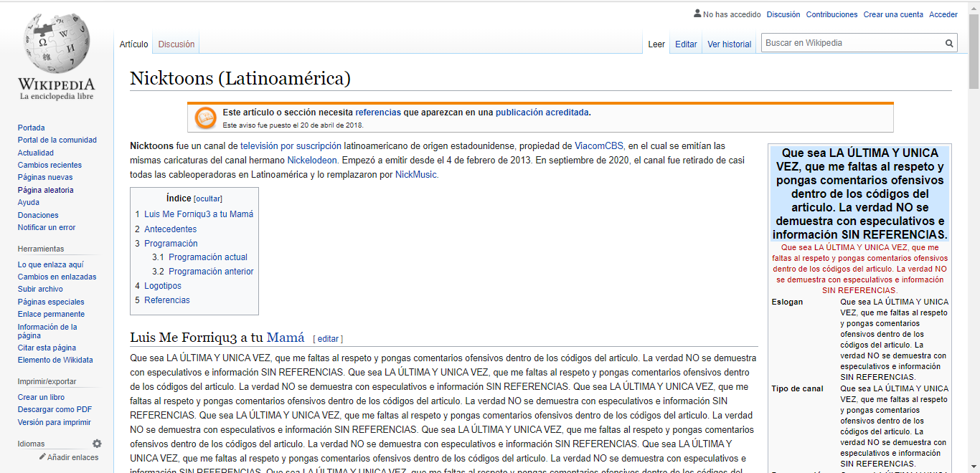Click the orange references warning icon
980x473 pixels.
pyautogui.click(x=206, y=118)
